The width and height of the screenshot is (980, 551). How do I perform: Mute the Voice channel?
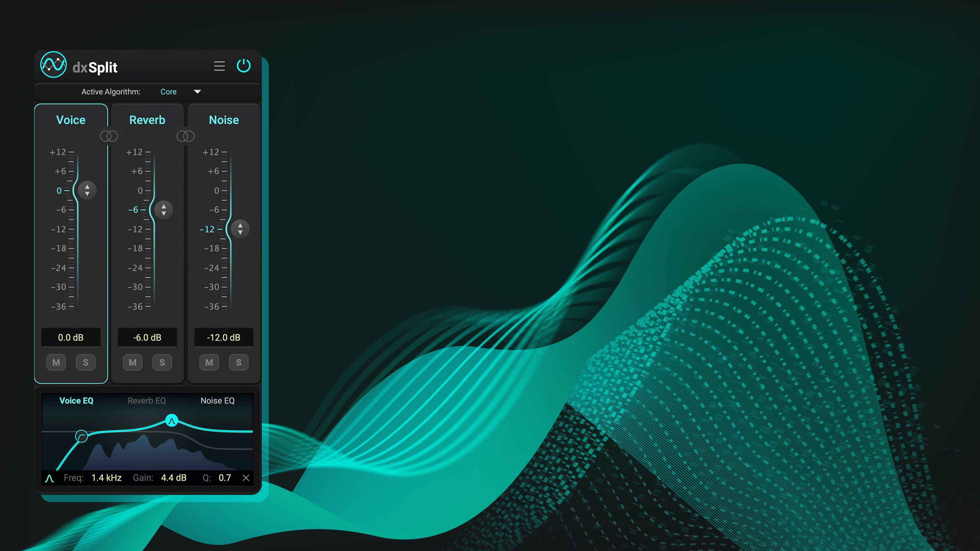56,362
